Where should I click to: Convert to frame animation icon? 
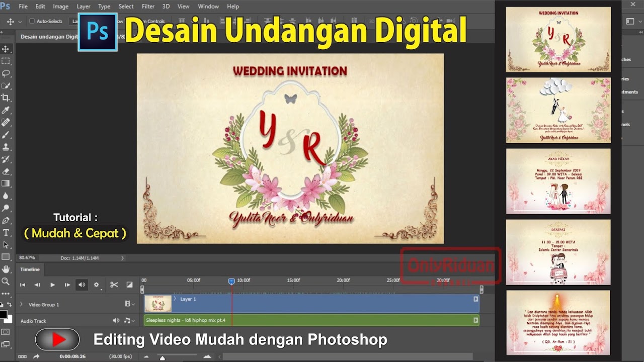22,356
